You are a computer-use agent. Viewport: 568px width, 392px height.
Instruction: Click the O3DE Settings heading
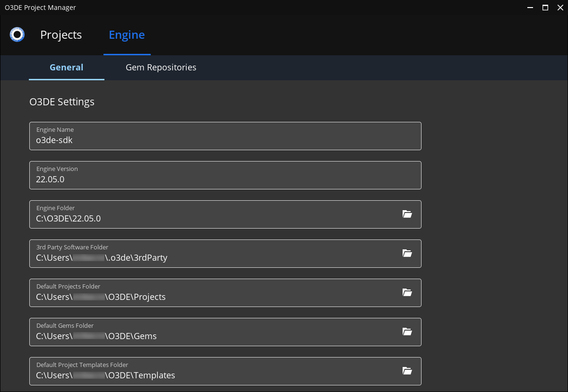pyautogui.click(x=62, y=102)
